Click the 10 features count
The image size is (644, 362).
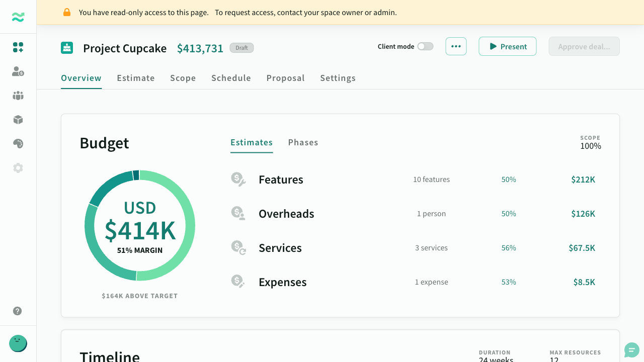pyautogui.click(x=432, y=179)
